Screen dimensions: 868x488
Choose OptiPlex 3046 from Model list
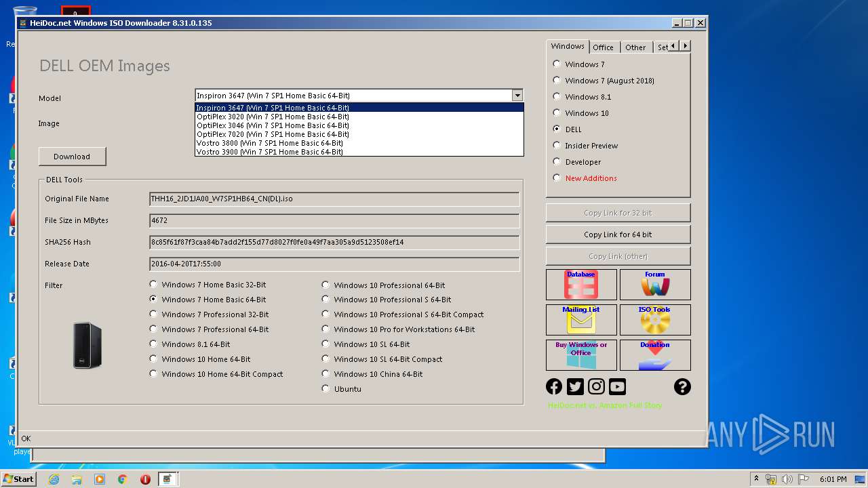click(359, 125)
